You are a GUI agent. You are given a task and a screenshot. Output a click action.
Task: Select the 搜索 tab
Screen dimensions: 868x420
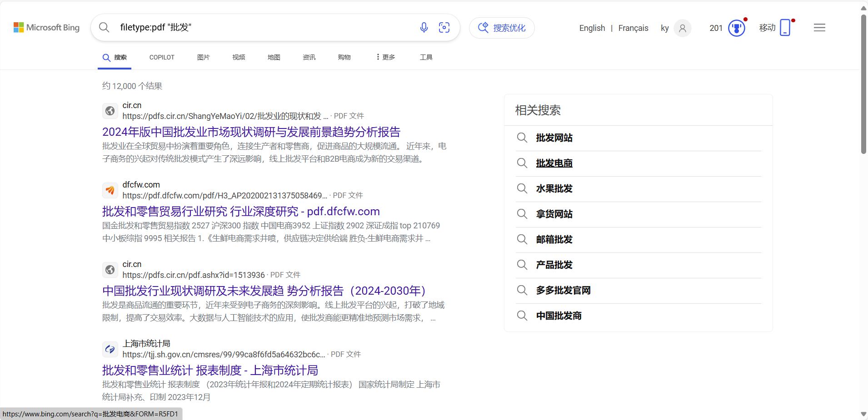115,58
